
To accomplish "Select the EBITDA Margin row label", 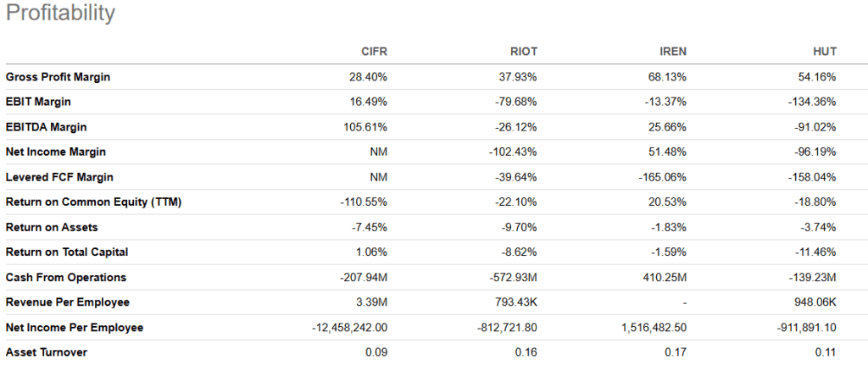I will pyautogui.click(x=46, y=127).
